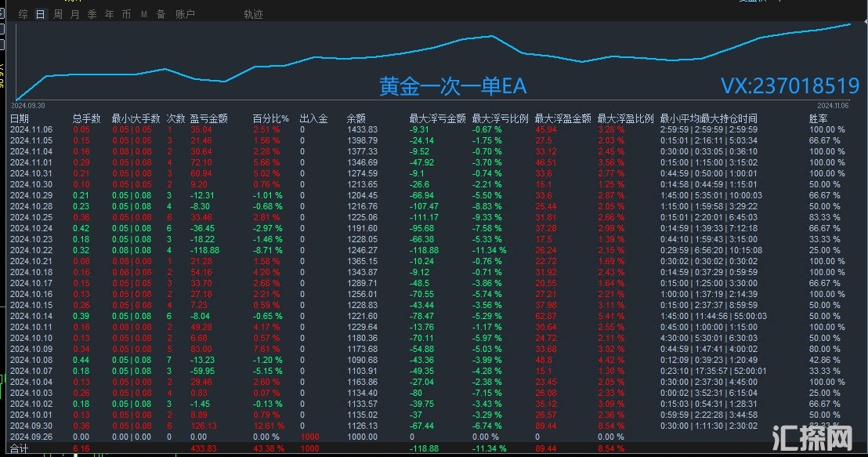Click max floating loss -111.17

tap(424, 217)
